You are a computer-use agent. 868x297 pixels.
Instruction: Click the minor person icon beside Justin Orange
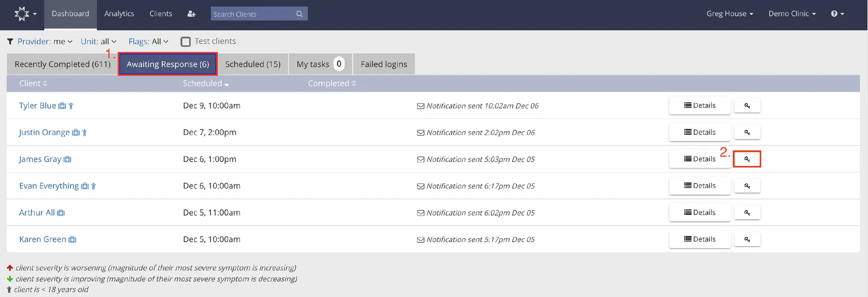coord(85,132)
